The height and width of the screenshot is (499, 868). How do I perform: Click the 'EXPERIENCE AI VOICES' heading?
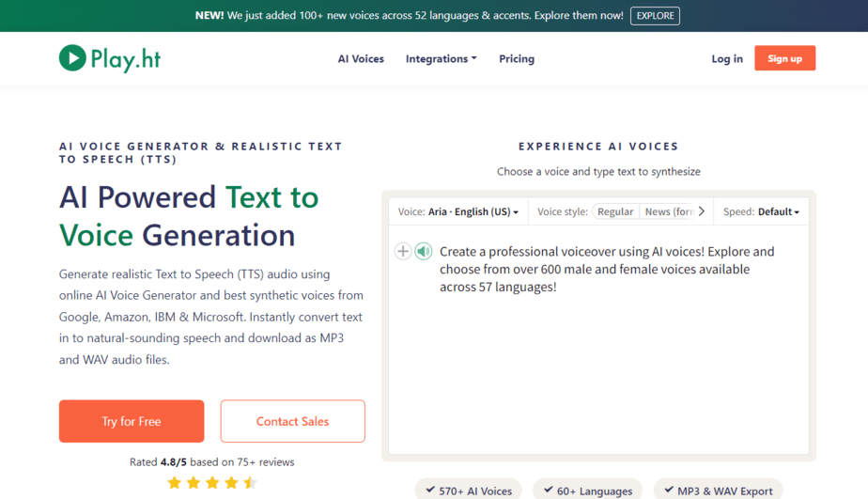pos(598,147)
